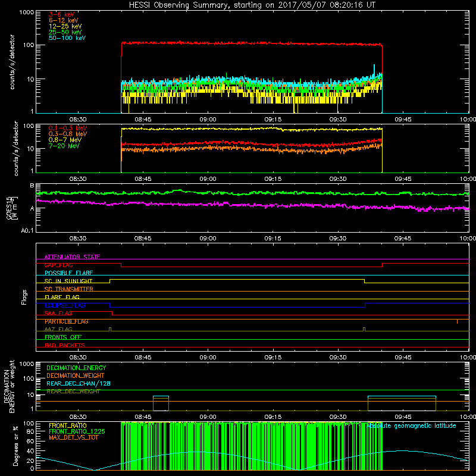Select the DECIMATION_ENERGY legend label
The image size is (476, 476).
pos(76,368)
